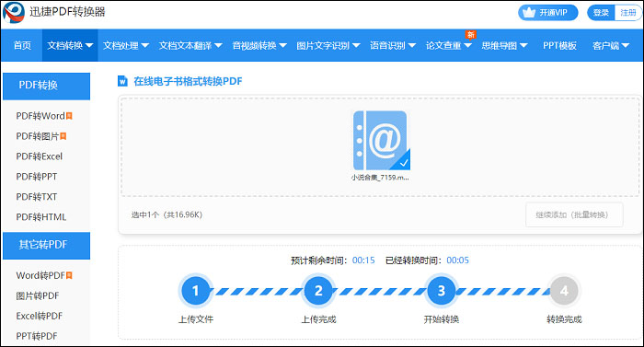Go to the 首页 tab
This screenshot has width=644, height=347.
click(22, 45)
